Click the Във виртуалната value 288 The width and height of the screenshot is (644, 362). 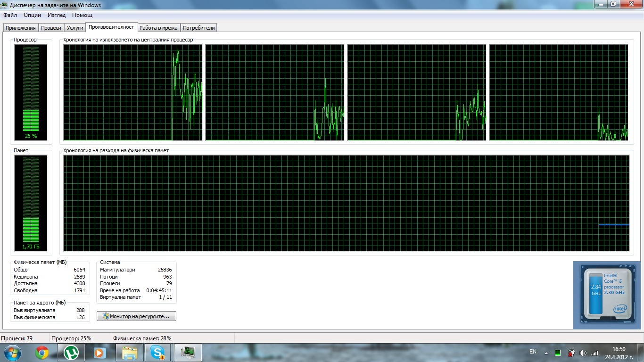pos(81,310)
